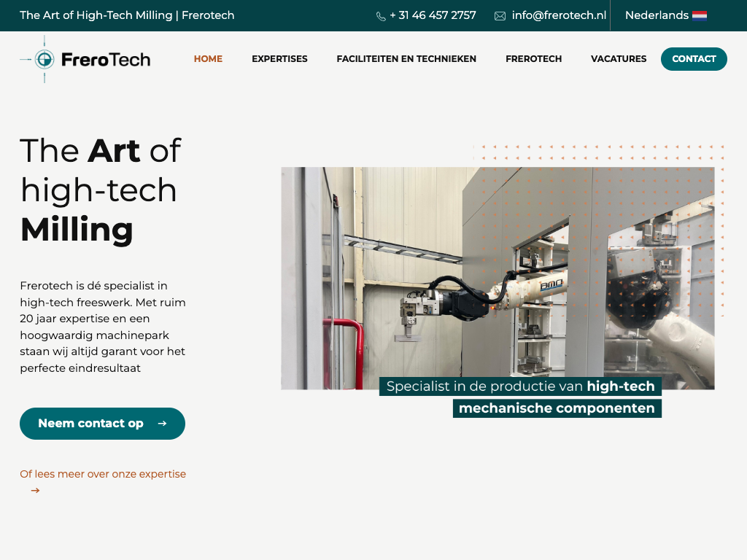747x560 pixels.
Task: Go to the Home menu item
Action: (x=208, y=59)
